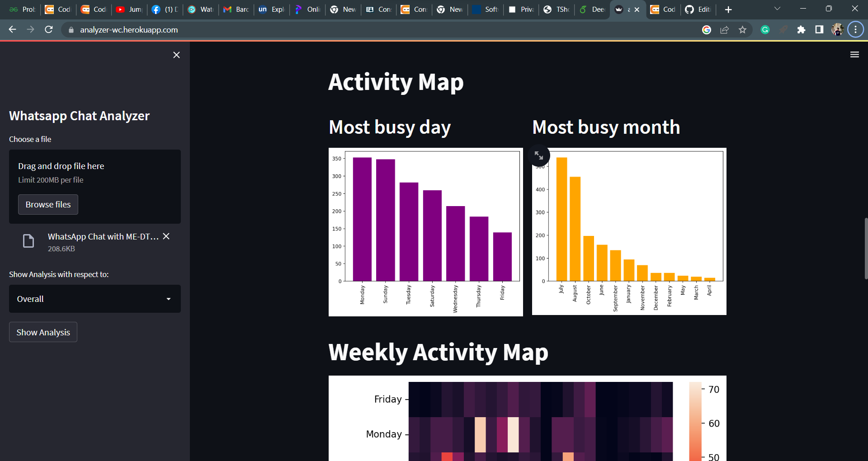Click the drag and drop file area
The height and width of the screenshot is (461, 868).
click(95, 186)
